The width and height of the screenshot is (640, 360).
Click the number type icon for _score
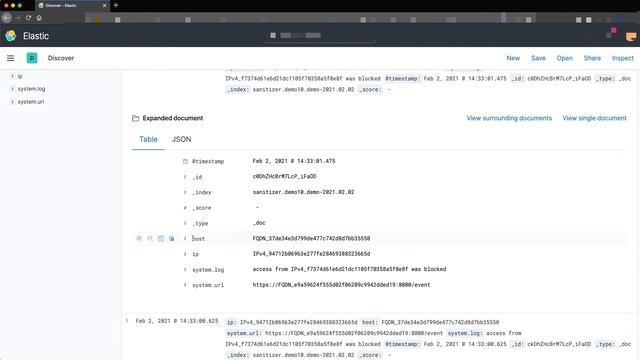[185, 208]
